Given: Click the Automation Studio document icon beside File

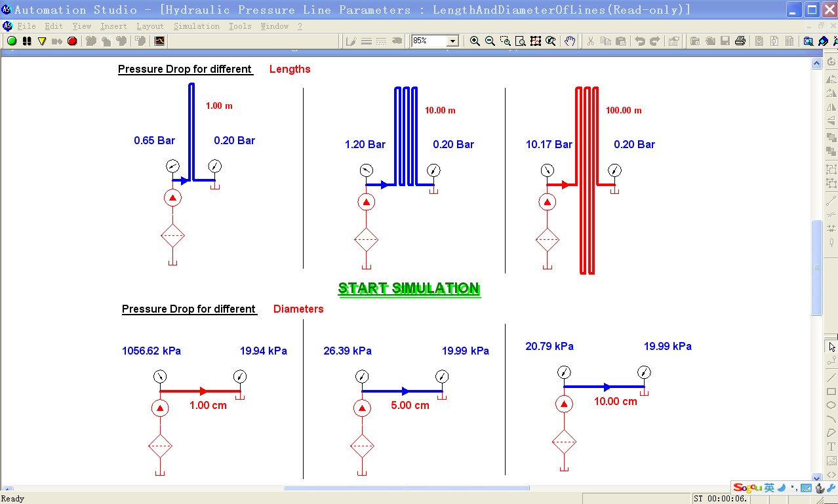Looking at the screenshot, I should pos(8,26).
